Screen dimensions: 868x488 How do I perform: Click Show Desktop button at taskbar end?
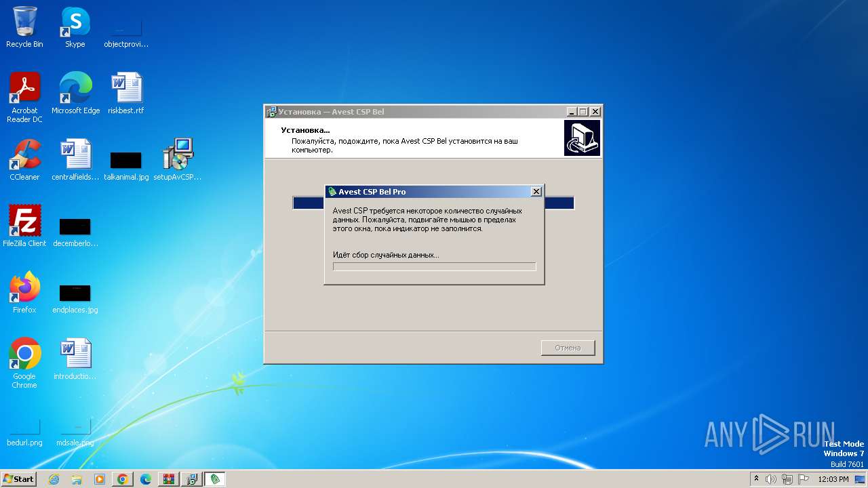(x=861, y=479)
